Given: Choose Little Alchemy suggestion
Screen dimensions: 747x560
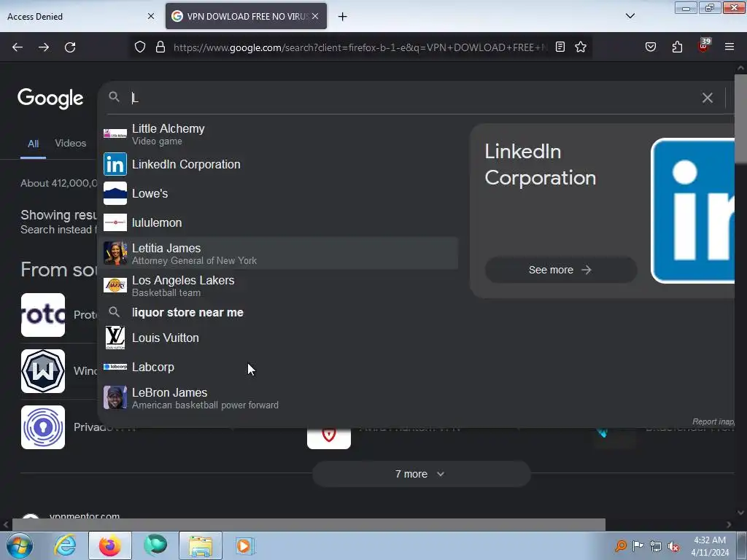Looking at the screenshot, I should [279, 134].
